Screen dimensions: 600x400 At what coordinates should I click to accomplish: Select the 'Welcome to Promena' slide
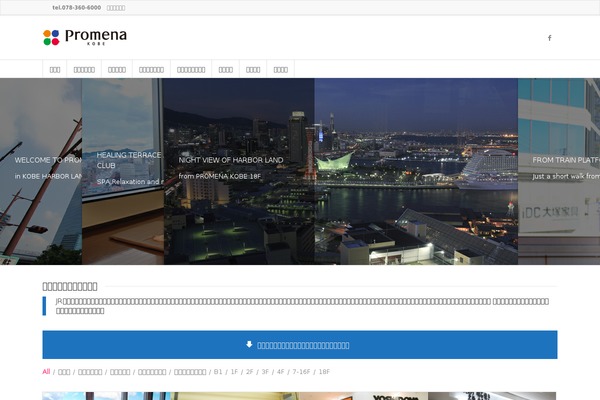(41, 171)
